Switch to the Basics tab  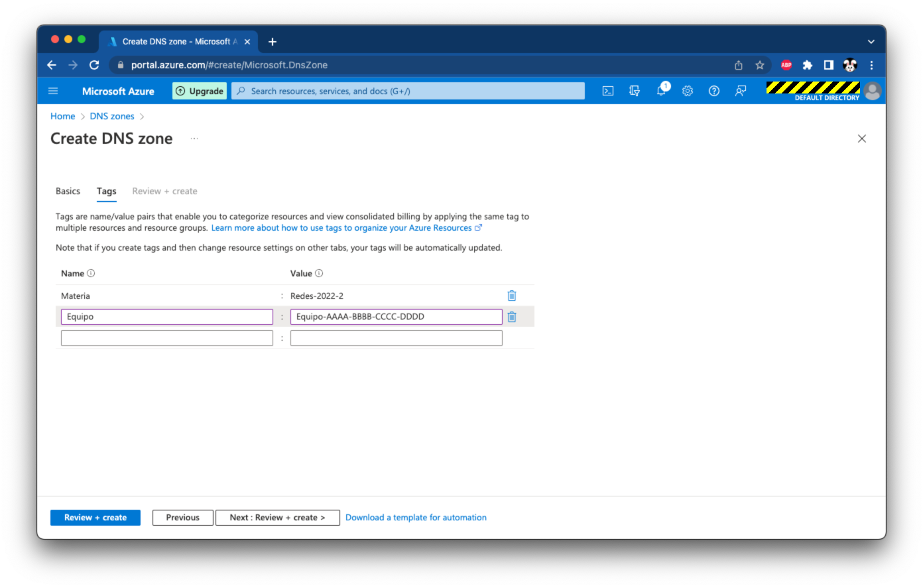(x=68, y=191)
